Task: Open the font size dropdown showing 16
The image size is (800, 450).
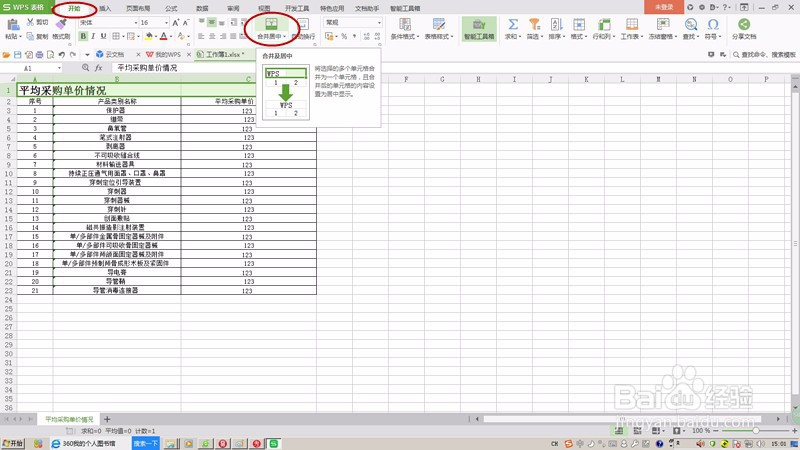Action: point(166,22)
